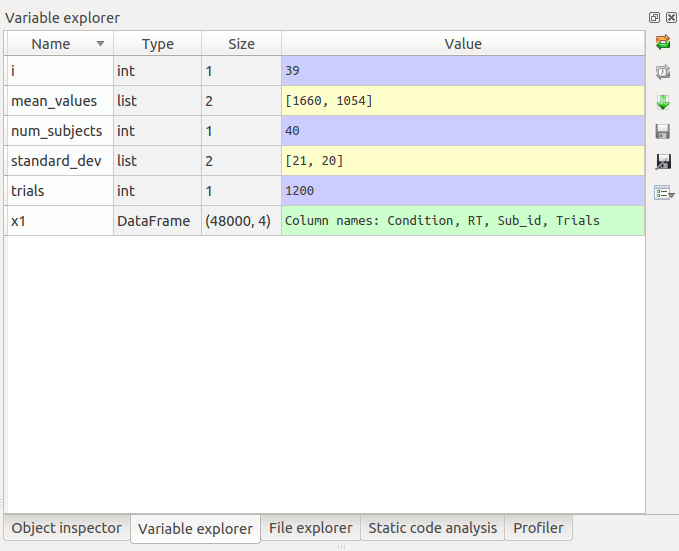Click the auto-refresh clock icon

coord(663,72)
